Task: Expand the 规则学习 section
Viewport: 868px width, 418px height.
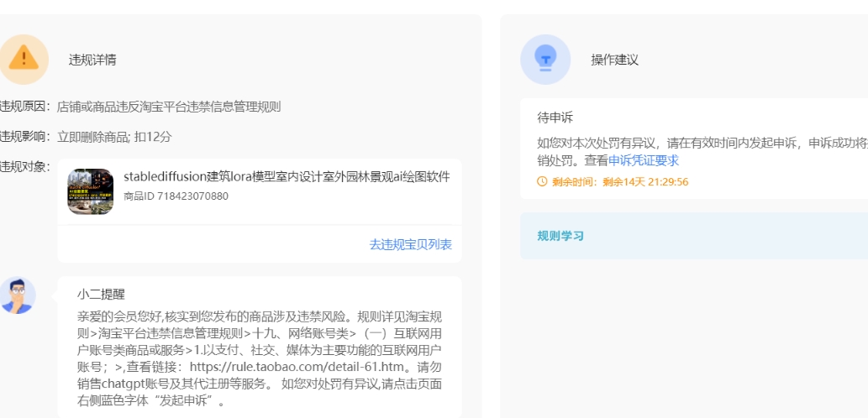Action: [560, 236]
